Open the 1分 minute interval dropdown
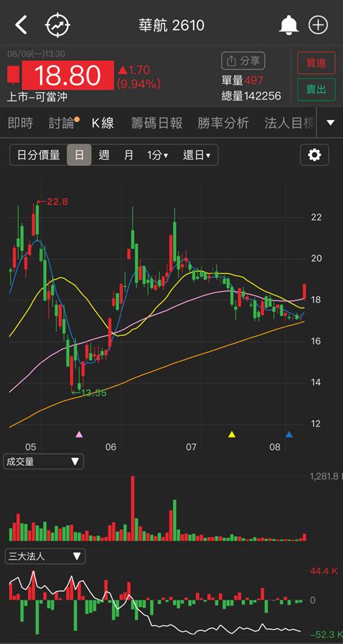Image resolution: width=343 pixels, height=644 pixels. pyautogui.click(x=157, y=155)
